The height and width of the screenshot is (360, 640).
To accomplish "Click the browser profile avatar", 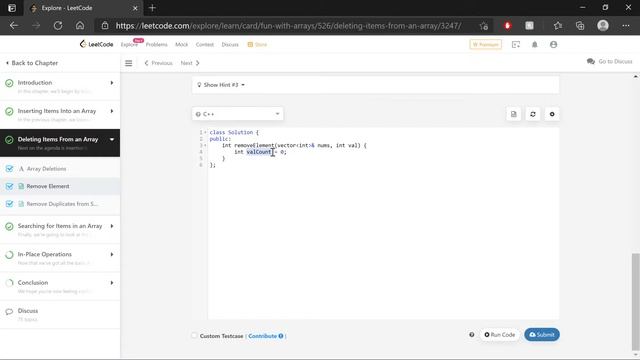I will tap(603, 26).
